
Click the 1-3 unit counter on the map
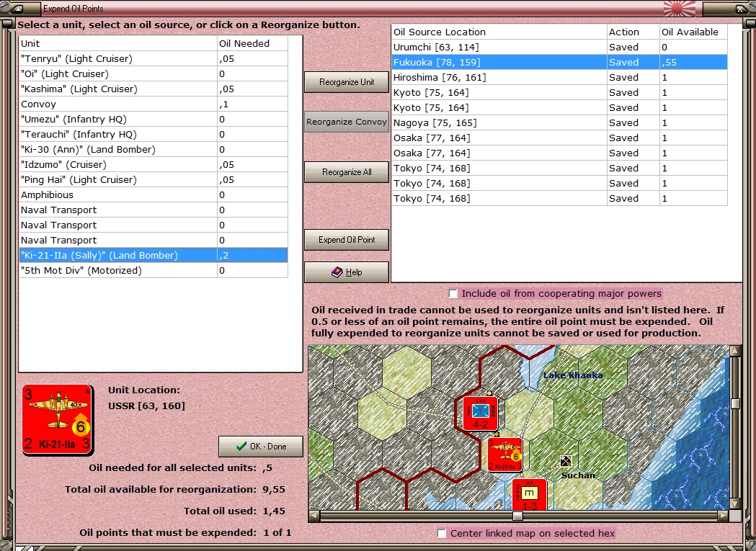click(530, 495)
